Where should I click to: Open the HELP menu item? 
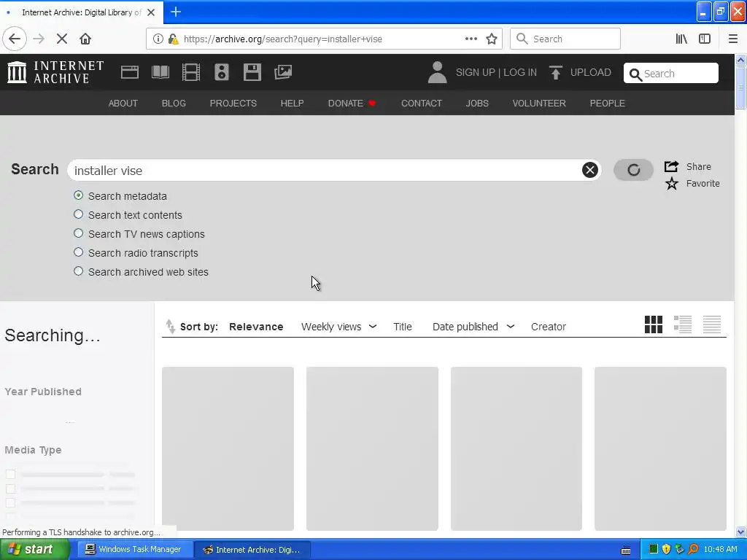(292, 104)
